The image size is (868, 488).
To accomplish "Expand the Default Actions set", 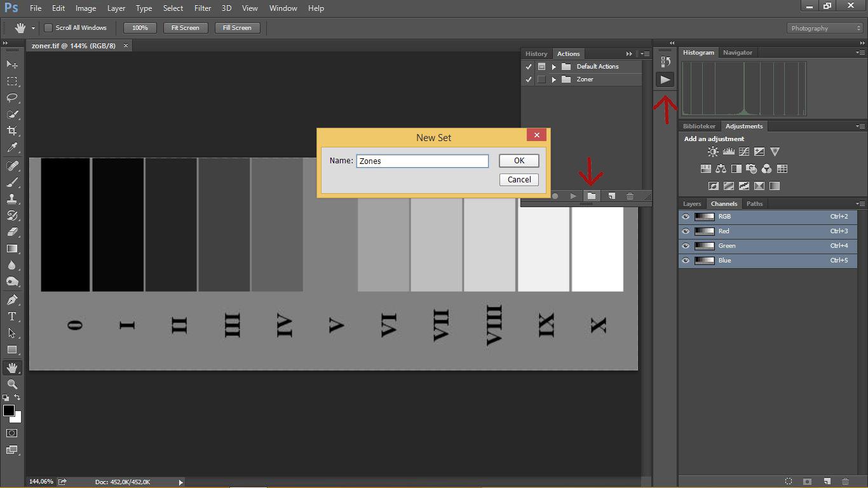I will click(554, 67).
